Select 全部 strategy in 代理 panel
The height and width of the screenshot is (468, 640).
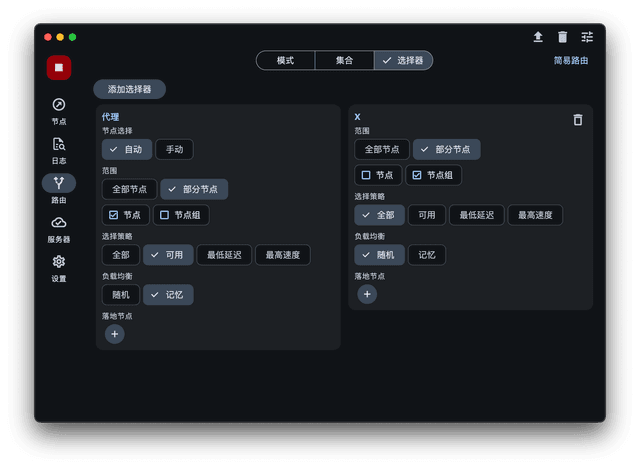(121, 255)
